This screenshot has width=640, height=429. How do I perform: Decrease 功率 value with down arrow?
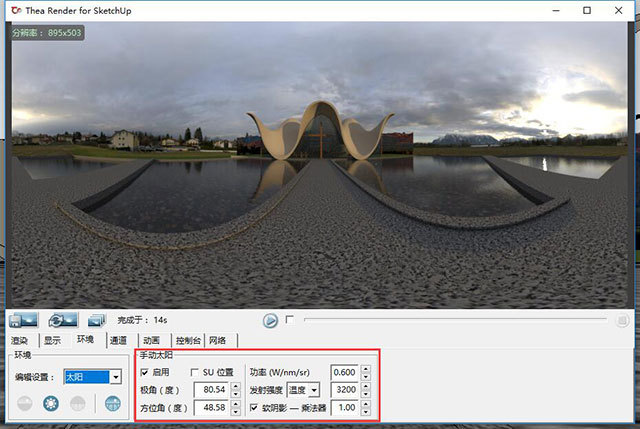(x=366, y=376)
